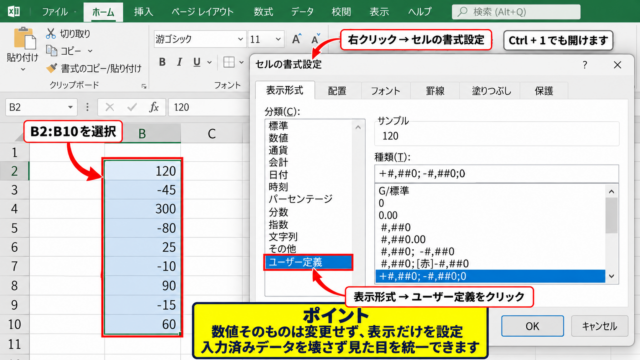Click the column C header
The height and width of the screenshot is (360, 640).
click(211, 133)
